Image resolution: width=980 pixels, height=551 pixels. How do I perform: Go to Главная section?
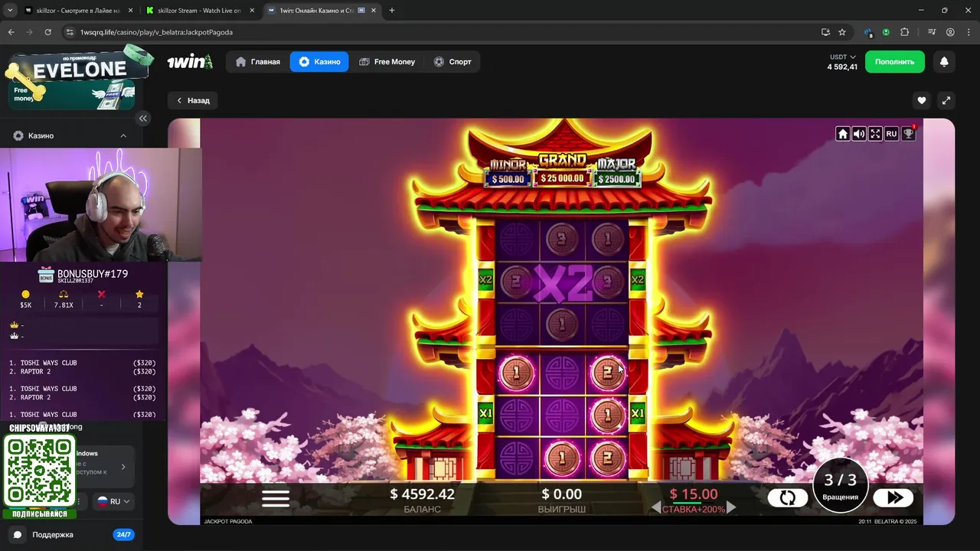(x=258, y=62)
